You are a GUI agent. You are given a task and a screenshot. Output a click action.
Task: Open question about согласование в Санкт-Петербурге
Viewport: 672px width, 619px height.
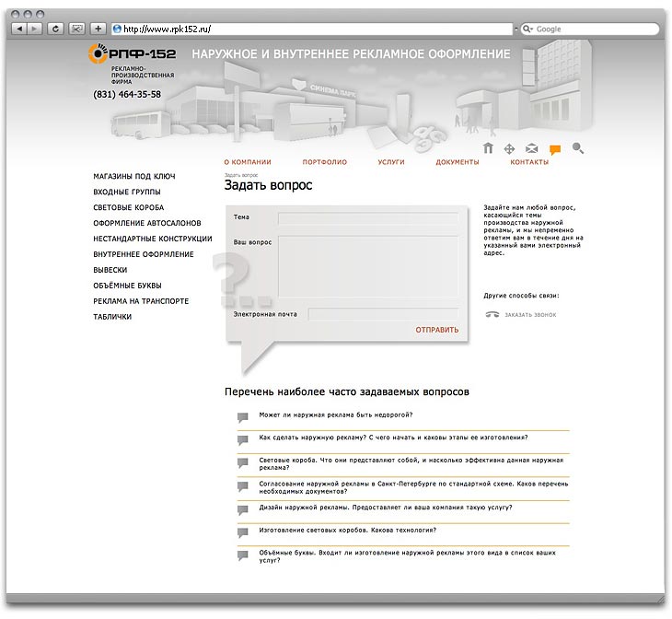413,487
